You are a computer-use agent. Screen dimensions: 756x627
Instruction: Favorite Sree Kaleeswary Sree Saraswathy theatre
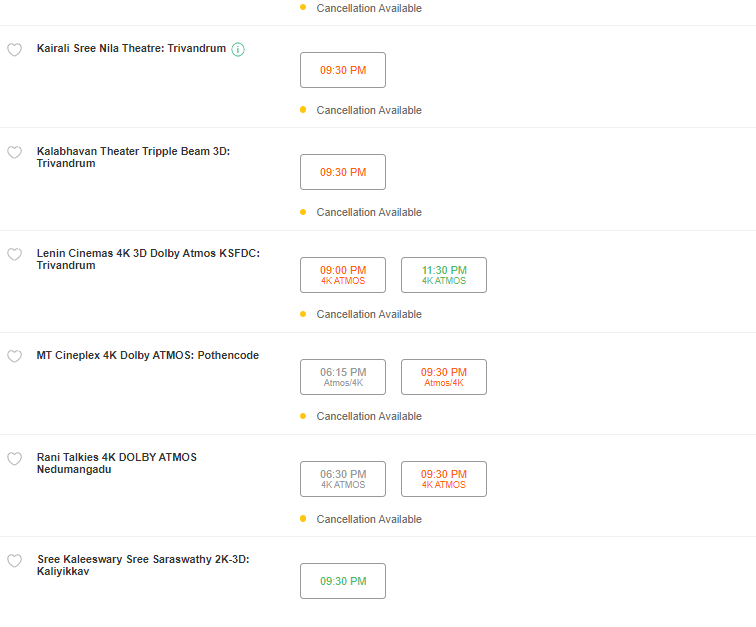[x=14, y=560]
